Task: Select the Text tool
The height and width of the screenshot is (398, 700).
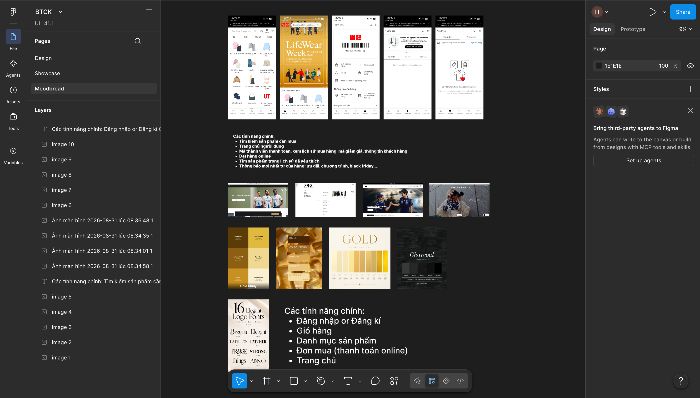Action: tap(348, 381)
